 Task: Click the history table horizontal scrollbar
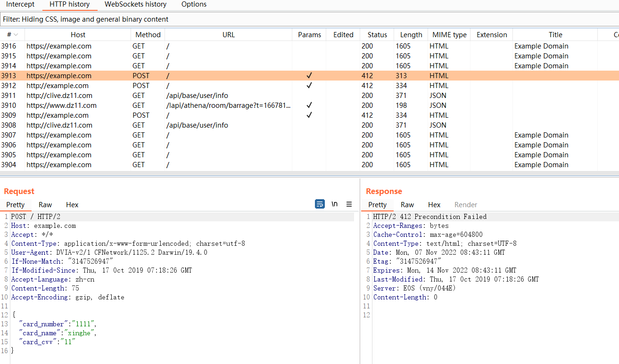coord(309,173)
